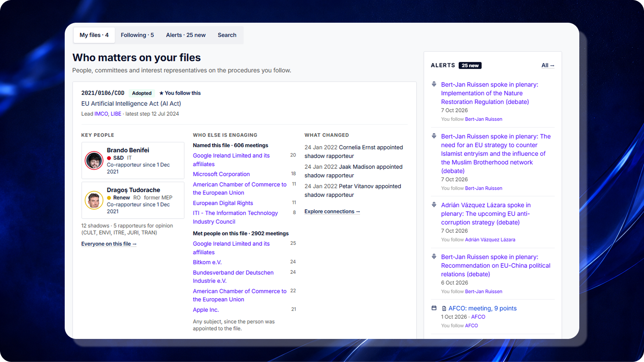
Task: Click the 25 new alerts badge
Action: (470, 65)
